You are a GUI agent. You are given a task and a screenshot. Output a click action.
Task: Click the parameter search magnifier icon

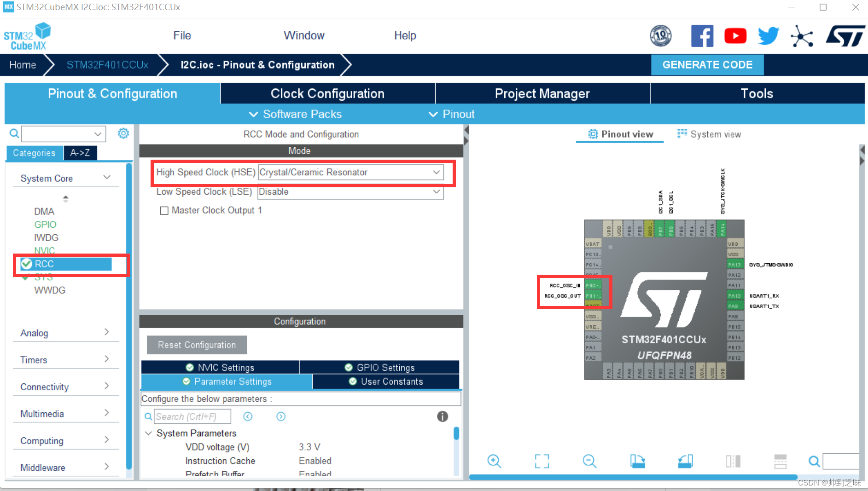[148, 416]
